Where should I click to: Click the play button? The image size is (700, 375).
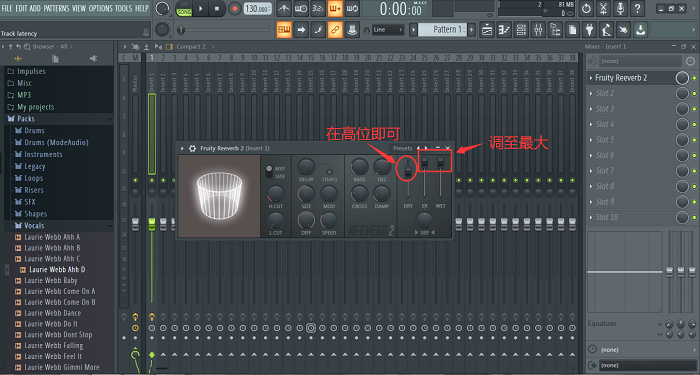(x=200, y=8)
